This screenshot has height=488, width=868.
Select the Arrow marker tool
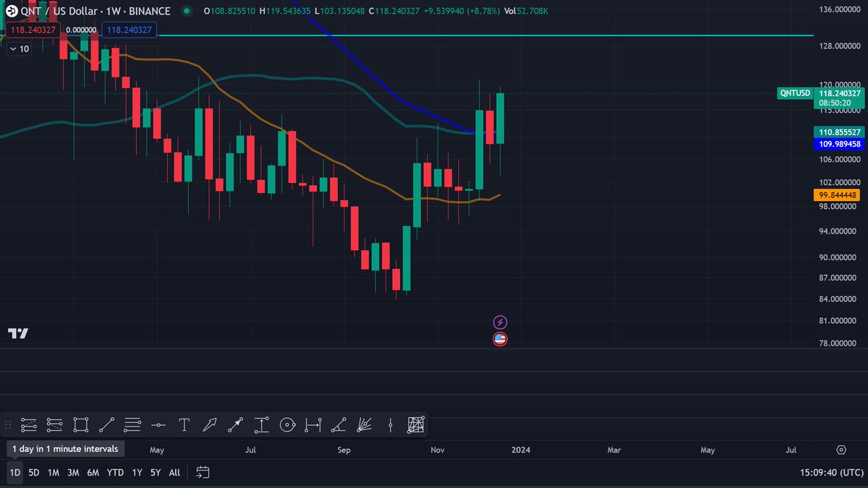pos(235,425)
